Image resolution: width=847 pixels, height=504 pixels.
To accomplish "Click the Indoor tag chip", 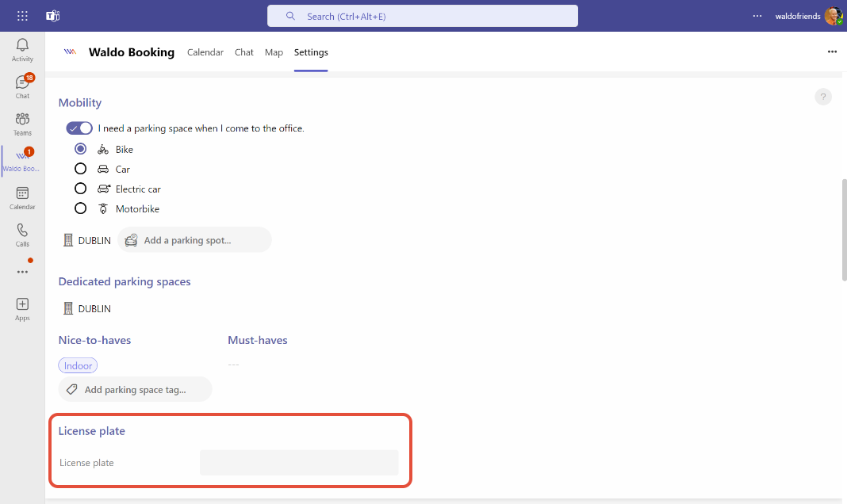I will click(78, 365).
